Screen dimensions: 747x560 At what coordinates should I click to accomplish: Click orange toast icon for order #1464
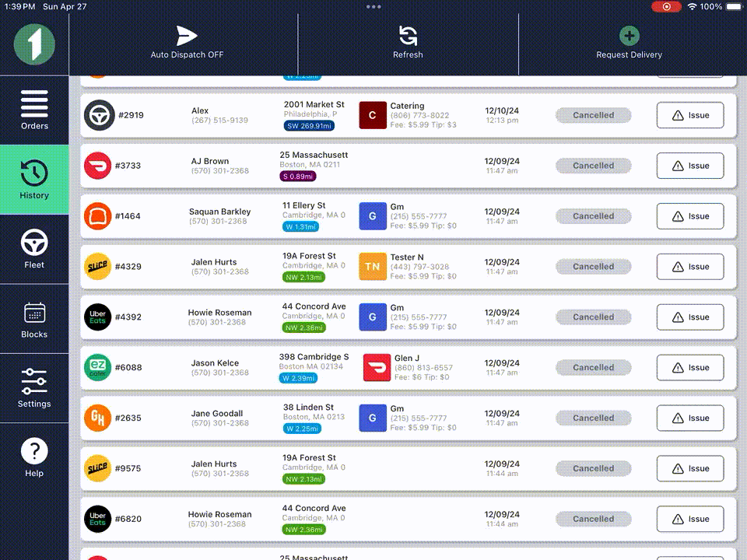[98, 216]
